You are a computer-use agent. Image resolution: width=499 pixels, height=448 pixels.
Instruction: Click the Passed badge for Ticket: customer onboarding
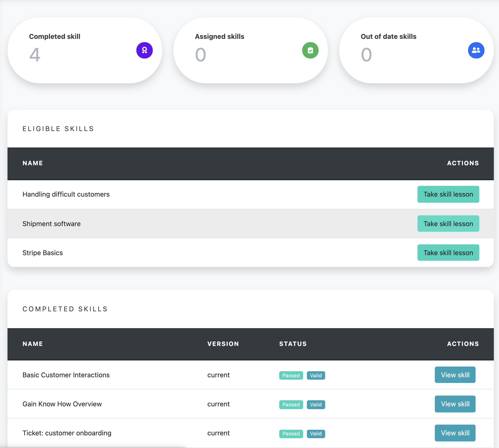[291, 433]
